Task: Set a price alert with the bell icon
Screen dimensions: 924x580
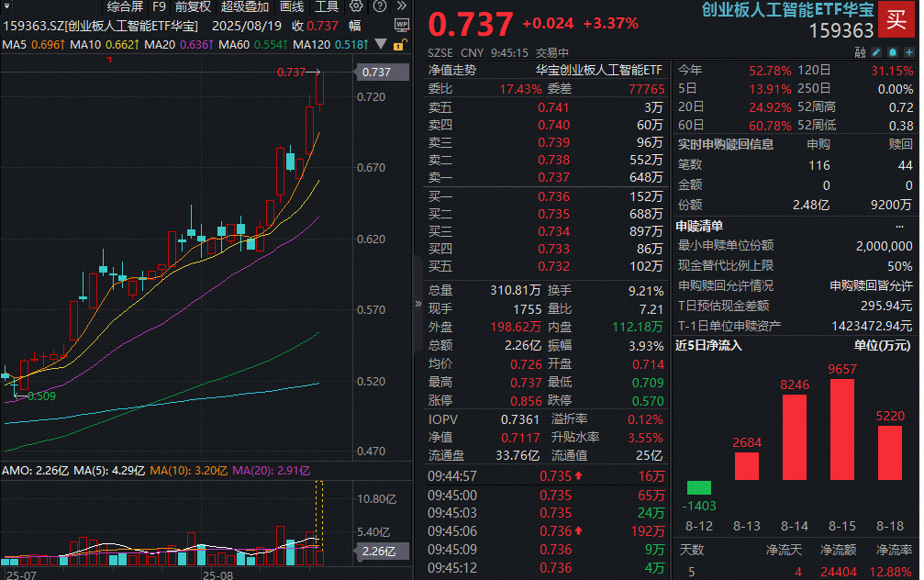Action: [x=893, y=52]
